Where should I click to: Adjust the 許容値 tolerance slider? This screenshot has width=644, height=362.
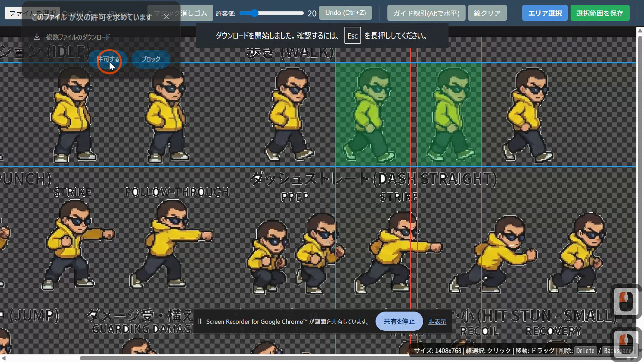271,13
